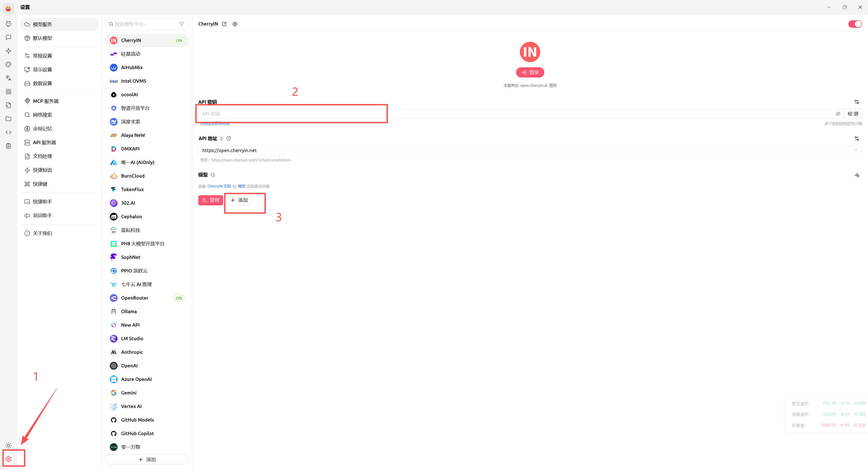Viewport: 868px width, 469px height.
Task: Toggle the light/dark theme sun icon
Action: tap(8, 446)
